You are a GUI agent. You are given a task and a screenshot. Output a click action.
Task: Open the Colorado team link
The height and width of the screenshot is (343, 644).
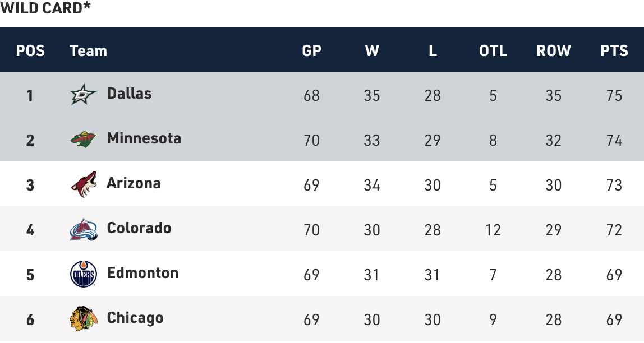tap(139, 228)
